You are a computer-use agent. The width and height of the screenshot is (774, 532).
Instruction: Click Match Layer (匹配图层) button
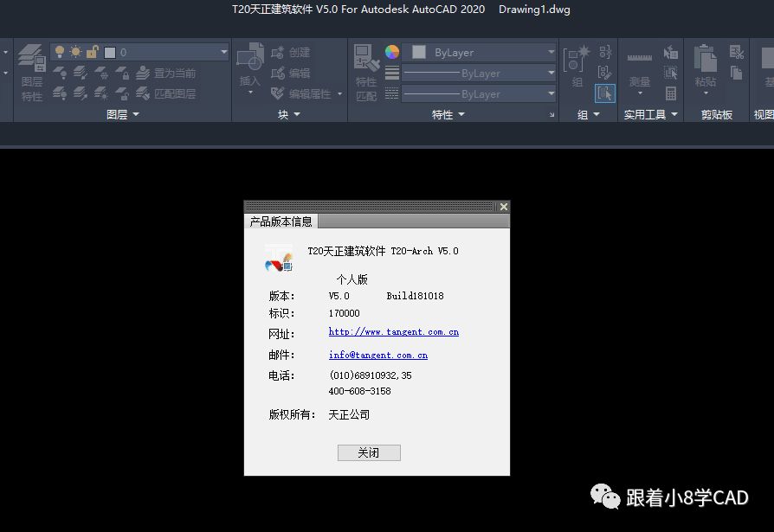click(166, 93)
